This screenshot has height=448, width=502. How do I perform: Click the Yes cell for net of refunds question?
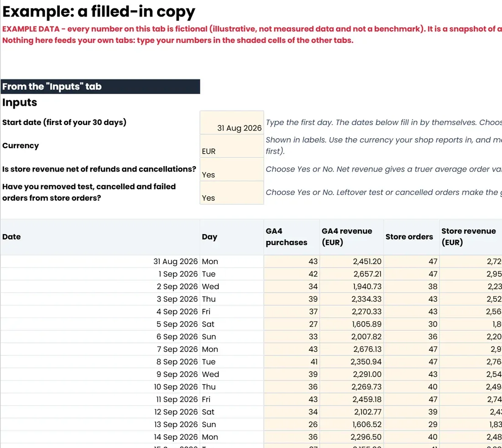click(232, 169)
